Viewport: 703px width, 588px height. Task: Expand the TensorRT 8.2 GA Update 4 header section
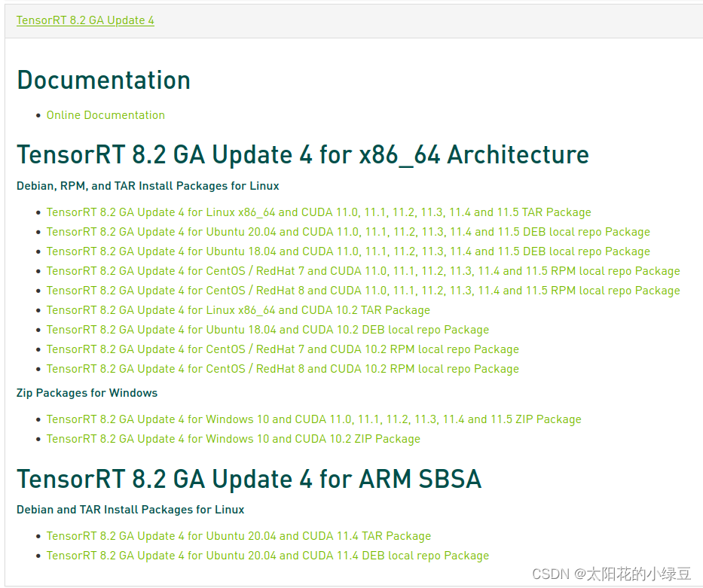(84, 20)
